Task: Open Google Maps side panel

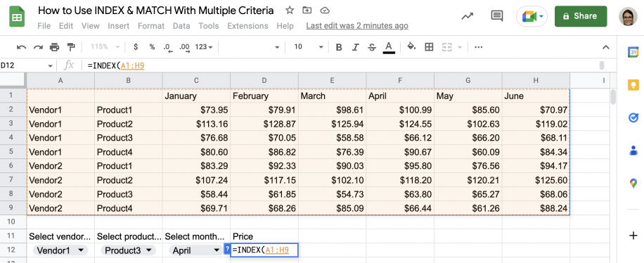Action: [633, 184]
